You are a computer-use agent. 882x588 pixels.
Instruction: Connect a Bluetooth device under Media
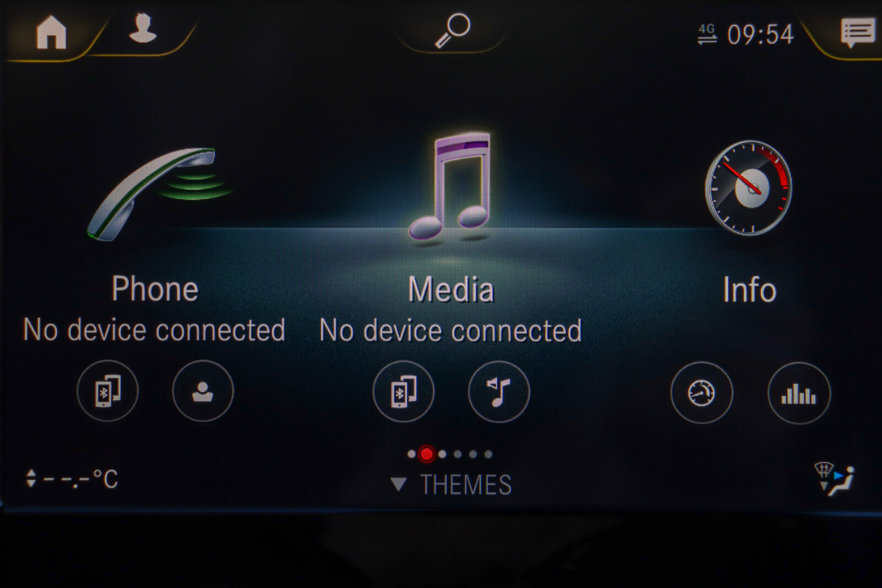pyautogui.click(x=404, y=391)
